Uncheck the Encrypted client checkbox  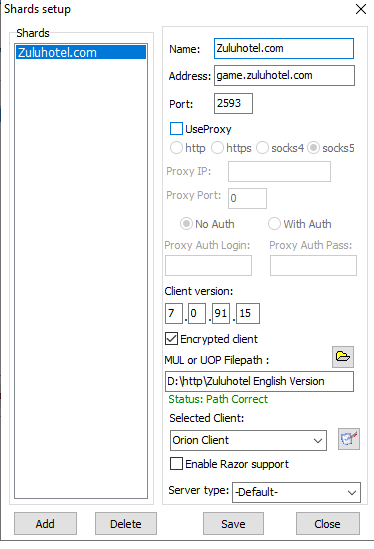click(171, 339)
